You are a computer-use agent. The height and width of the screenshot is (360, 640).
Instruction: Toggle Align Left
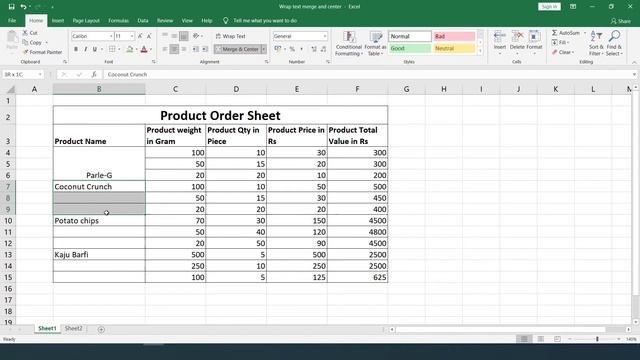(x=165, y=49)
